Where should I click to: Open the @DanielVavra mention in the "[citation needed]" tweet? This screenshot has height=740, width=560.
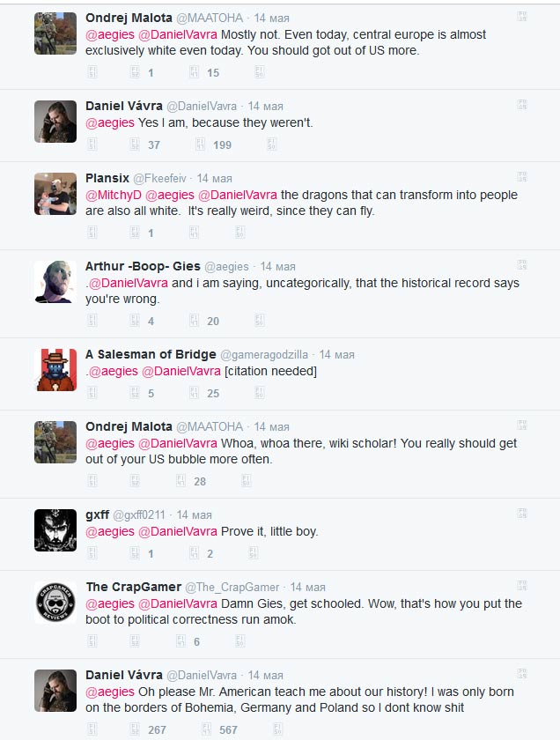[181, 371]
